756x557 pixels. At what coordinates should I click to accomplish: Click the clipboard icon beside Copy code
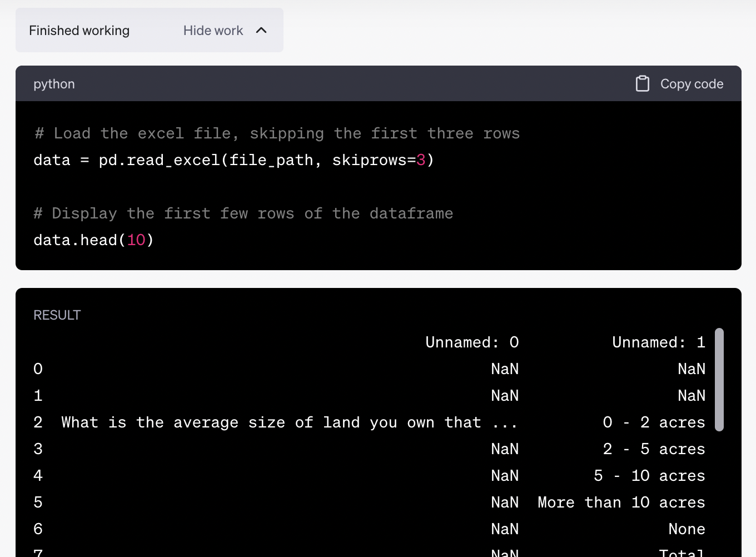pos(642,84)
